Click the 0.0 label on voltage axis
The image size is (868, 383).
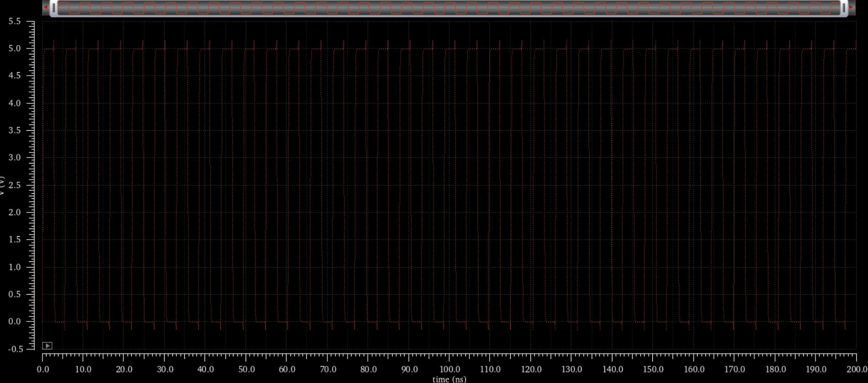tap(15, 321)
